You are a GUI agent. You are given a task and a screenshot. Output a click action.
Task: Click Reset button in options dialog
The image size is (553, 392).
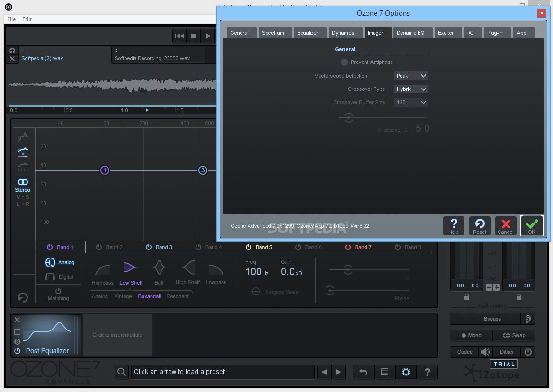(x=480, y=226)
